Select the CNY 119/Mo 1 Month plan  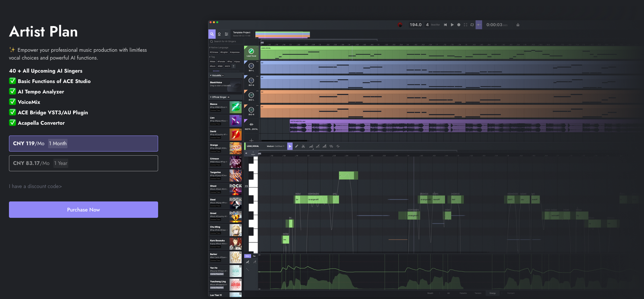coord(84,143)
